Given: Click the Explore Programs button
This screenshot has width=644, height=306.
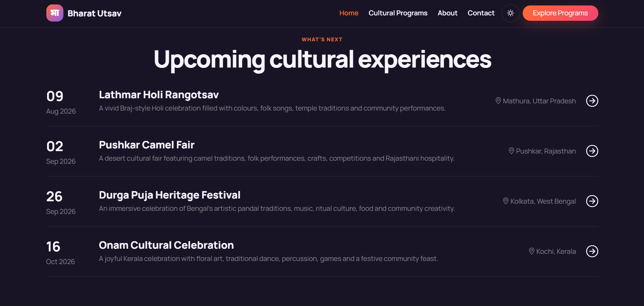Looking at the screenshot, I should 561,13.
